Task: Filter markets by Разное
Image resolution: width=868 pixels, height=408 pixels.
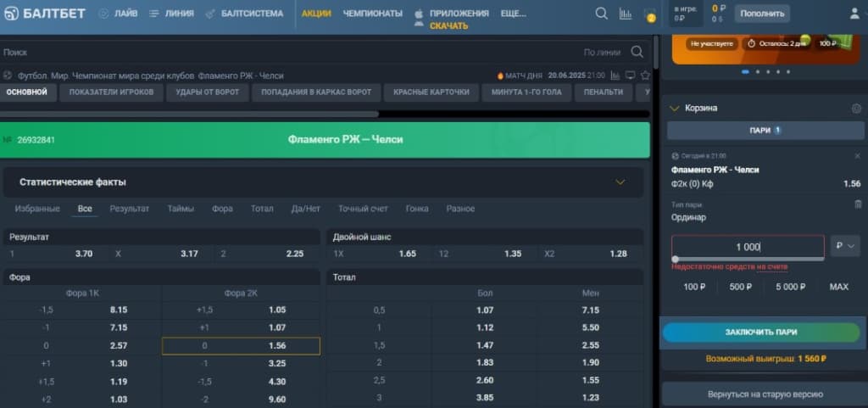Action: [x=460, y=210]
